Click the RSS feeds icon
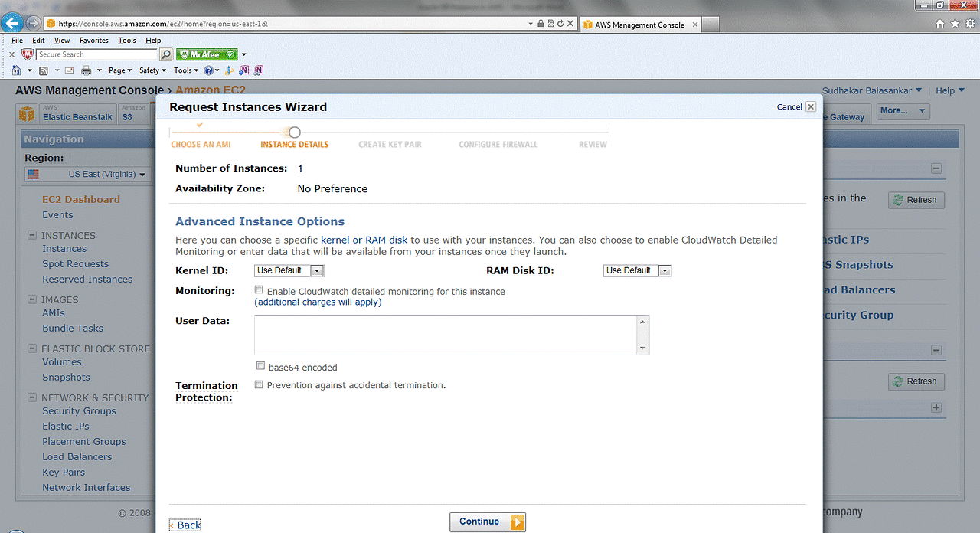This screenshot has width=980, height=533. [x=44, y=70]
